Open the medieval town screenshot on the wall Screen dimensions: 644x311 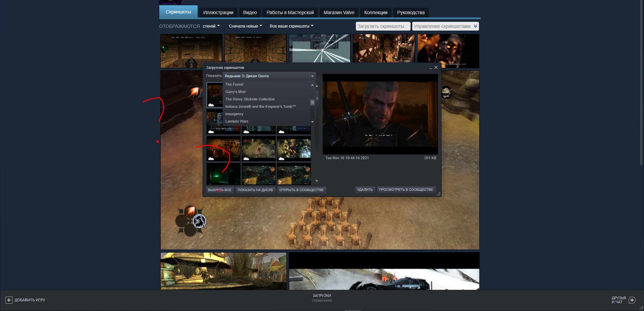pos(384,48)
